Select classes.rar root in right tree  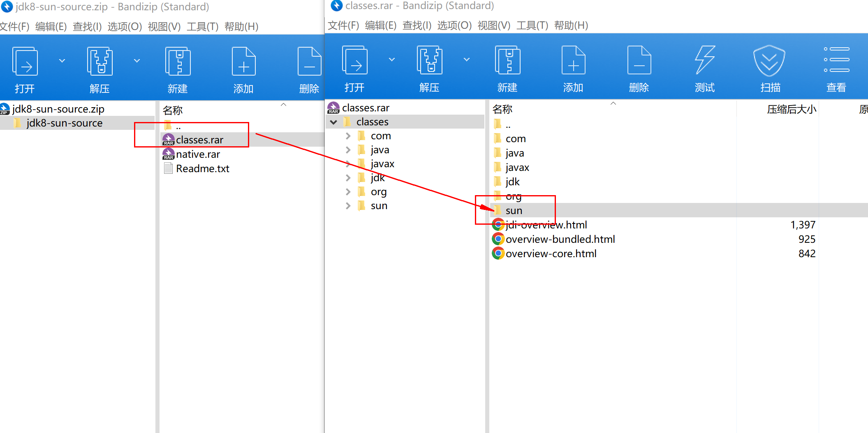pos(366,108)
